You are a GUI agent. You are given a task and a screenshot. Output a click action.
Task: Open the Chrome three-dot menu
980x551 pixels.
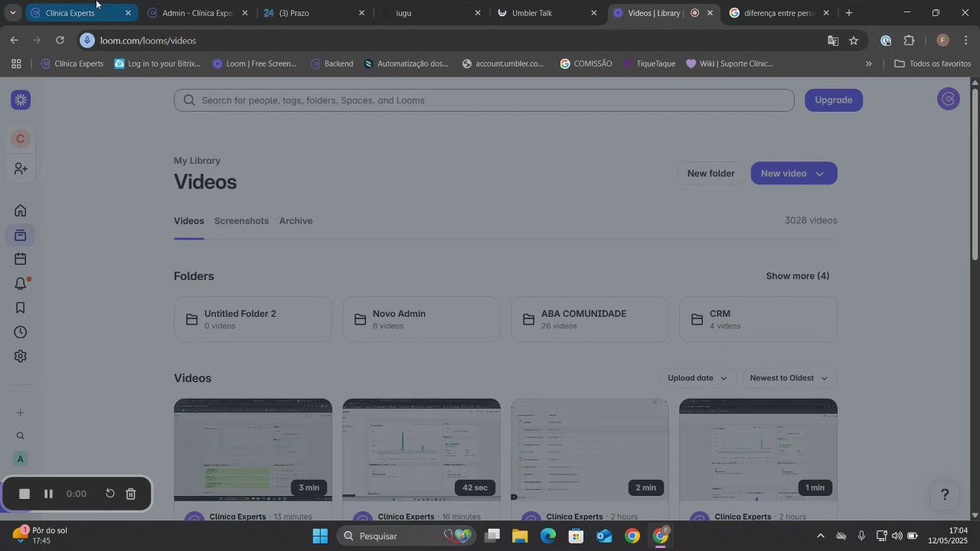click(x=965, y=41)
